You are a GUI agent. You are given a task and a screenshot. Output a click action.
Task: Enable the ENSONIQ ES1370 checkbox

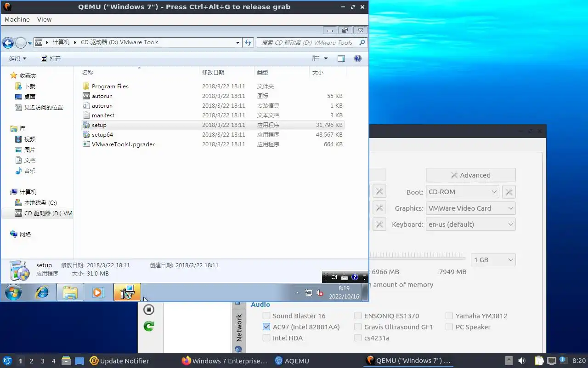[x=358, y=316]
